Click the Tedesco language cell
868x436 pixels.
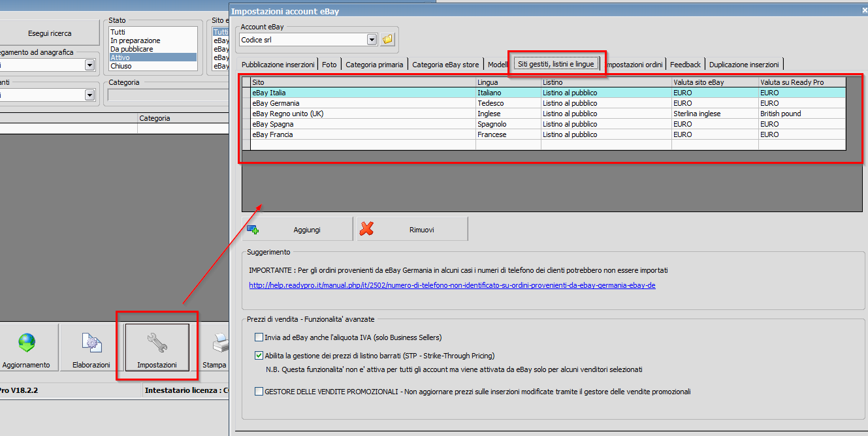508,103
